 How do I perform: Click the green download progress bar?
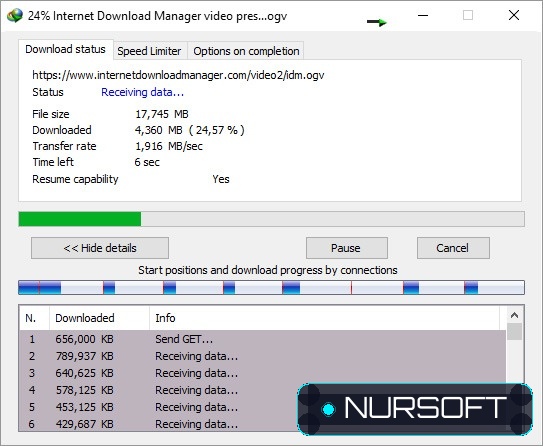(272, 219)
